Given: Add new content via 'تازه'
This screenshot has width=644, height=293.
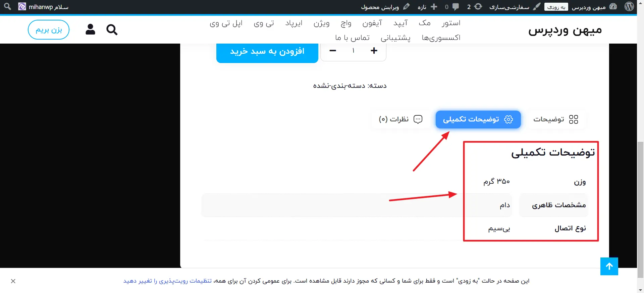Looking at the screenshot, I should click(427, 7).
